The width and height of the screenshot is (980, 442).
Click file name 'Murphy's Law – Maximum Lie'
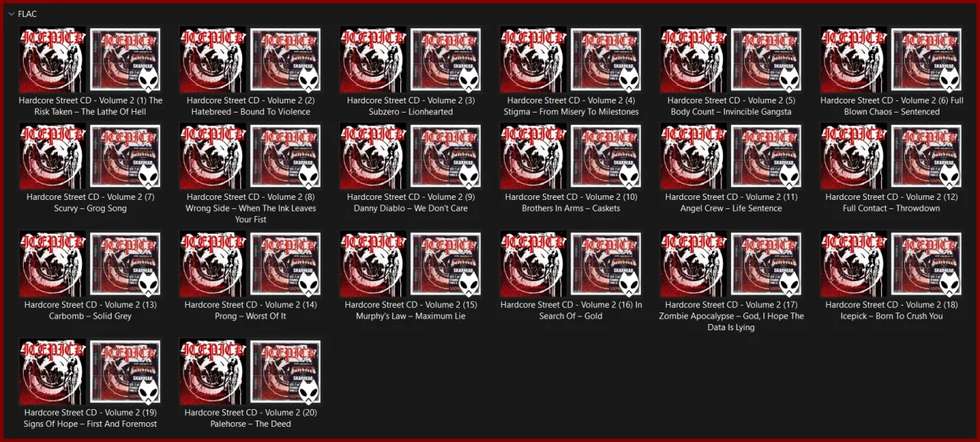pyautogui.click(x=411, y=316)
